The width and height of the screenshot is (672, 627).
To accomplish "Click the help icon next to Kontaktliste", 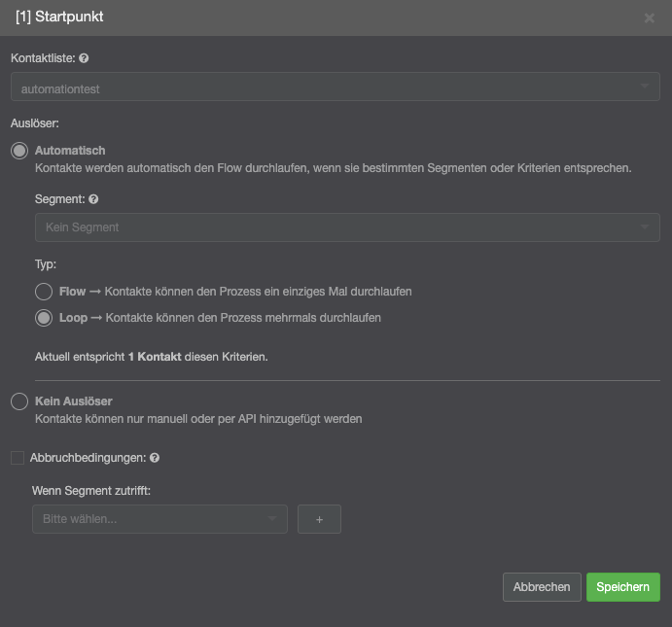I will (x=84, y=58).
